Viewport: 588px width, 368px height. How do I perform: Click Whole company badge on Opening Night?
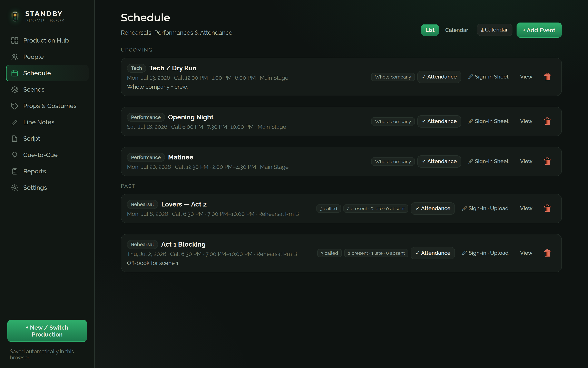tap(393, 121)
